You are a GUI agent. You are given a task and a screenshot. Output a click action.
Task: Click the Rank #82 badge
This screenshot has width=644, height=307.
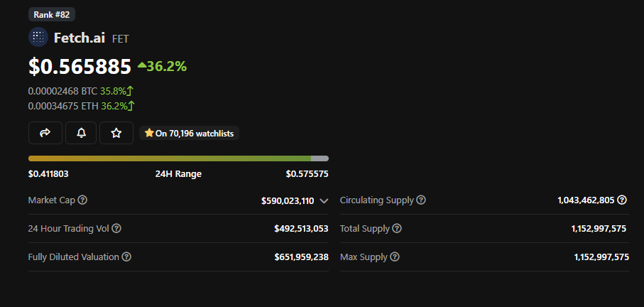click(52, 14)
